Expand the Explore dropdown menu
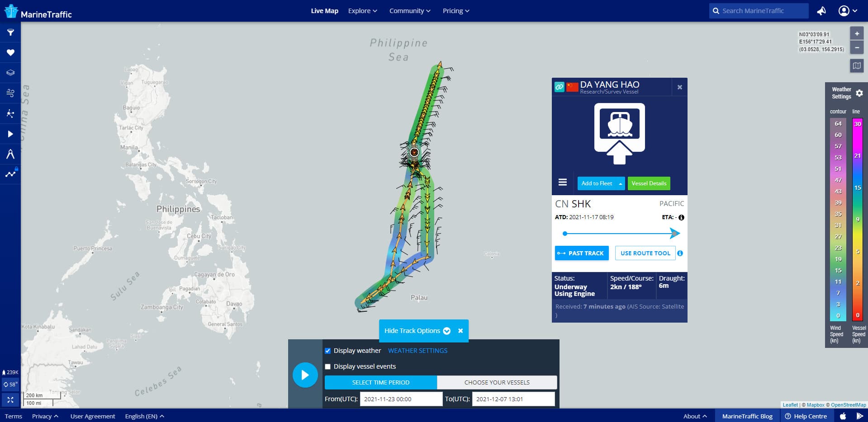The width and height of the screenshot is (868, 422). tap(362, 11)
